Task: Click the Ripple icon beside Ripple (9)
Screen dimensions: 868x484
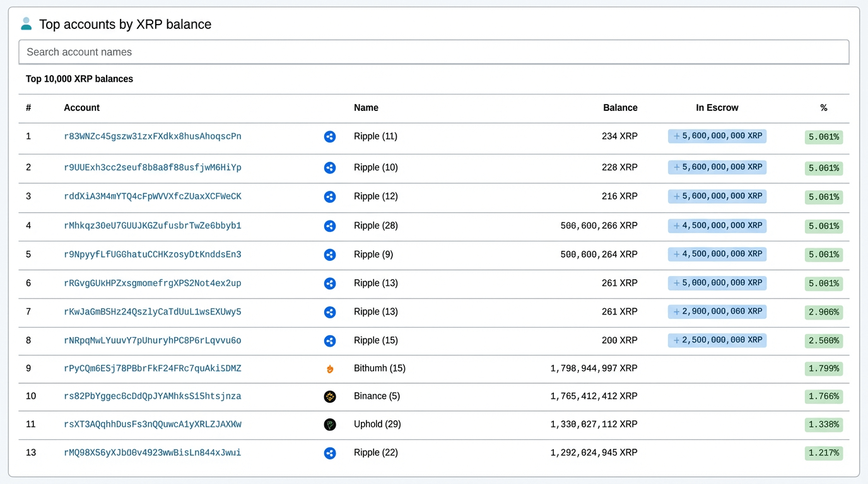Action: coord(330,255)
